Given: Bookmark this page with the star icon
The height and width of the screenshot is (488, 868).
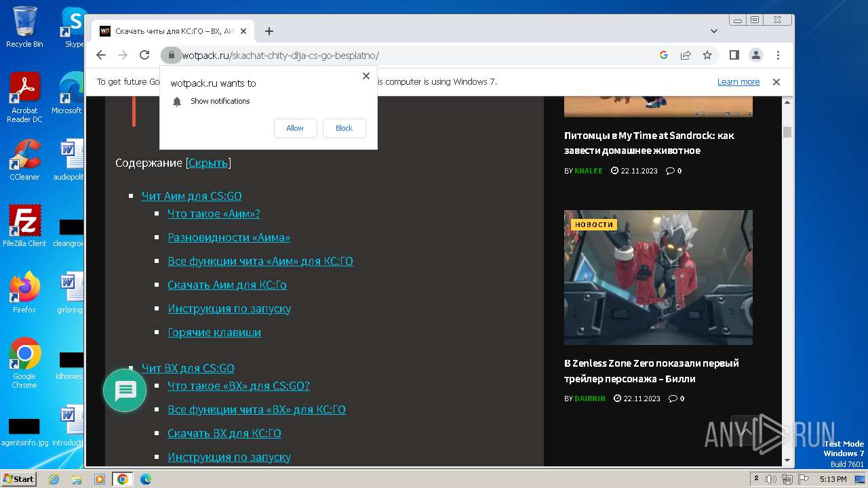Looking at the screenshot, I should (707, 55).
